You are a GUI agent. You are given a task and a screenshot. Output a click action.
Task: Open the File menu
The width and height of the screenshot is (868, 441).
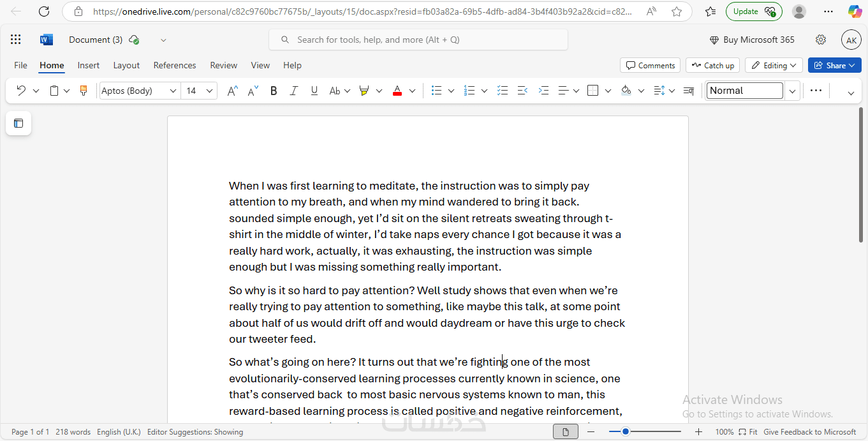[x=20, y=65]
